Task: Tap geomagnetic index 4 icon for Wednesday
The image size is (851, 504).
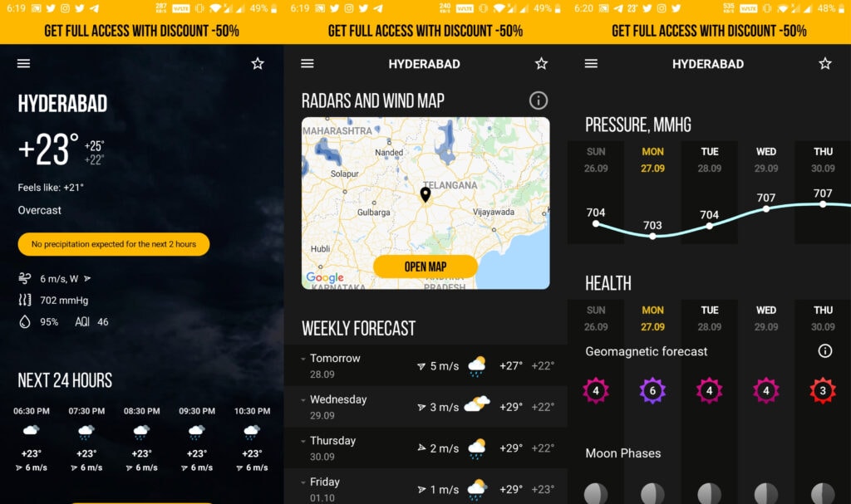Action: [765, 390]
